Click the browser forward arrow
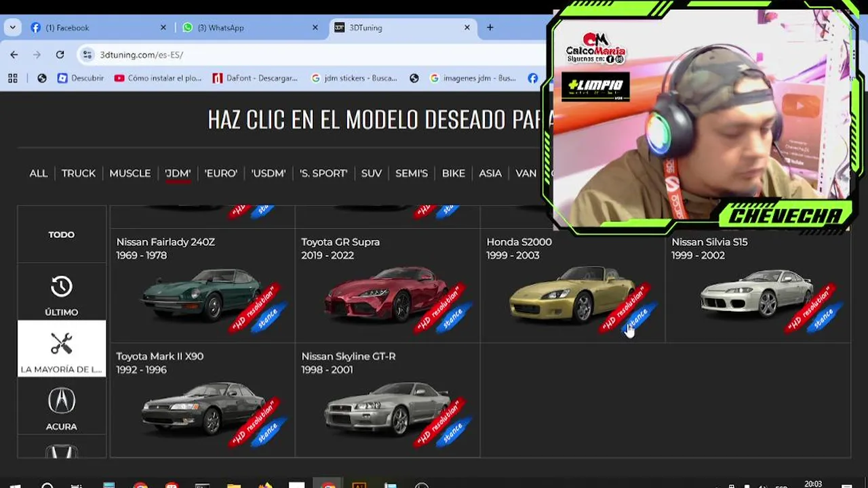This screenshot has width=868, height=488. [37, 55]
